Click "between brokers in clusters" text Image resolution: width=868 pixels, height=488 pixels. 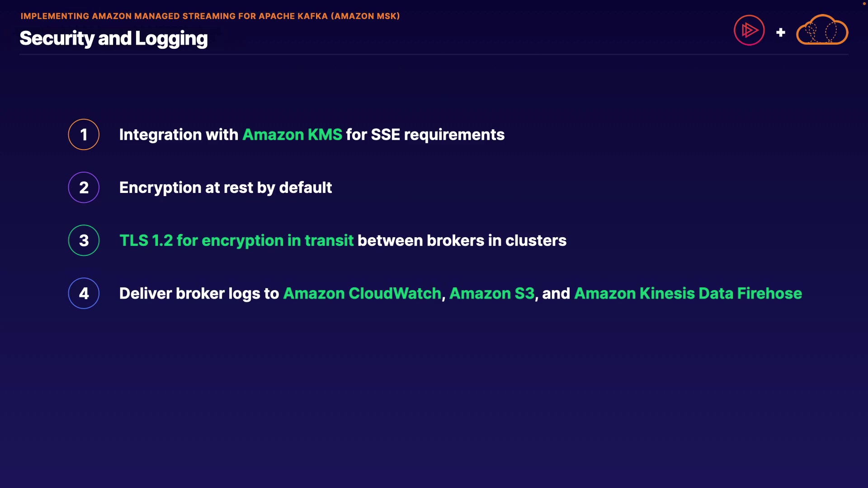pos(462,240)
